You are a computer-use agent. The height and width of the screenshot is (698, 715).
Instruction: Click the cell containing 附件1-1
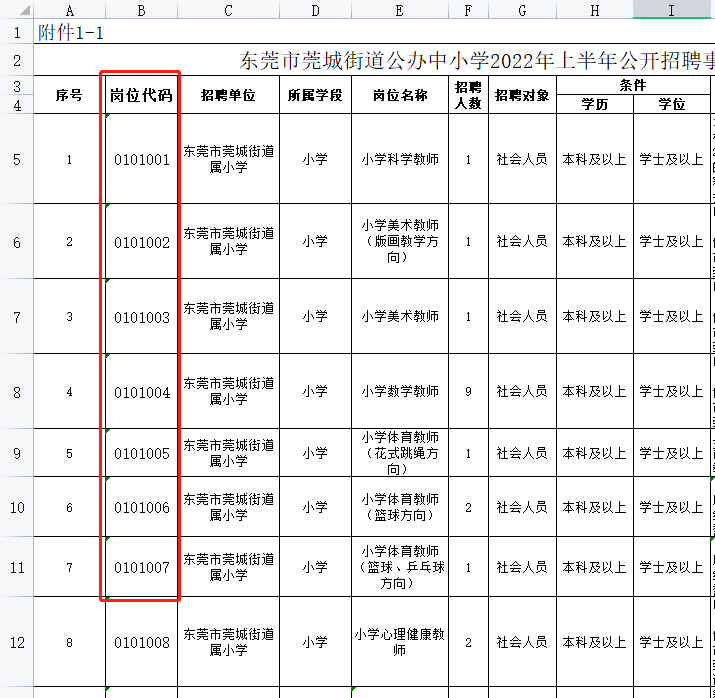coord(70,32)
